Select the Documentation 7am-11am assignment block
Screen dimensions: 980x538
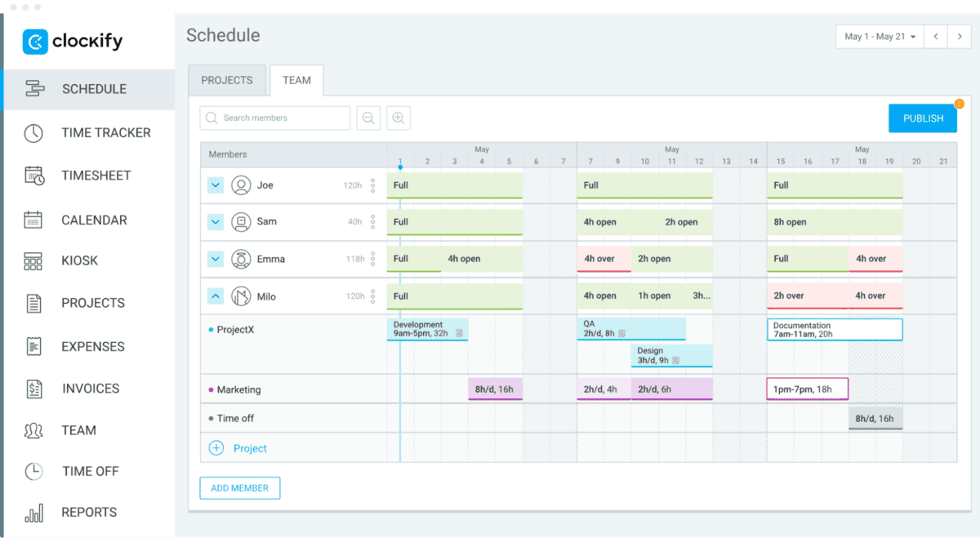pyautogui.click(x=835, y=330)
